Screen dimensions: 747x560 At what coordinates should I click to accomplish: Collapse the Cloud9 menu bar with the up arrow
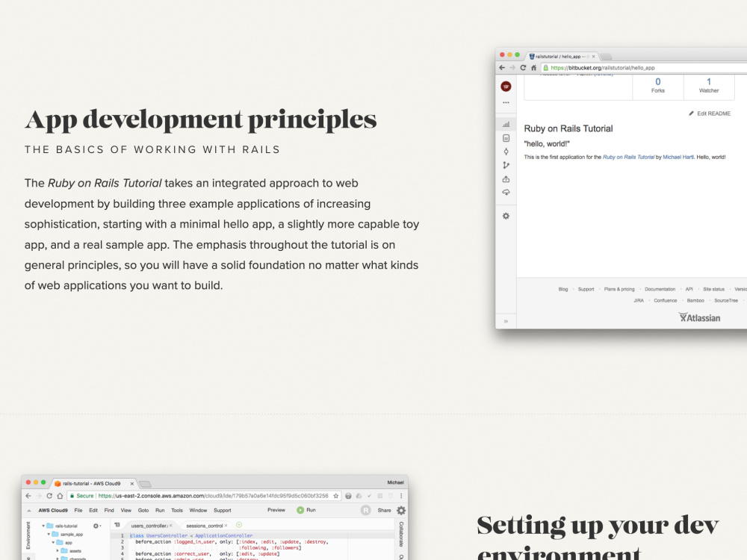[29, 511]
